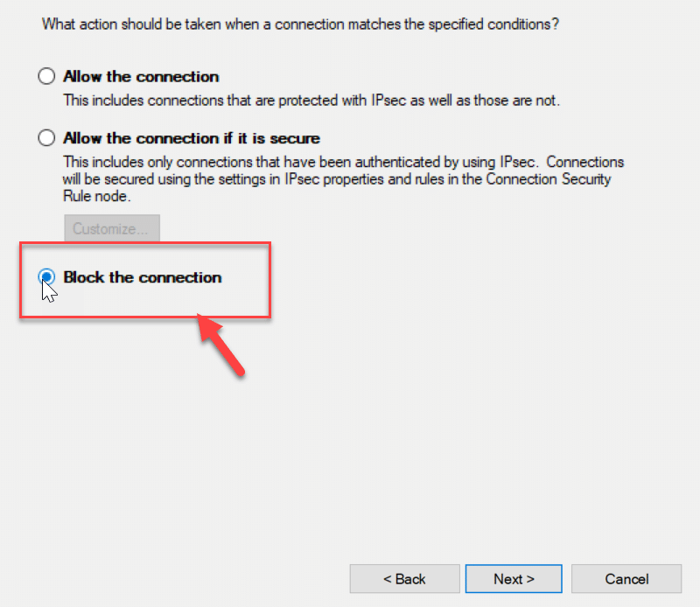Proceed by clicking Next >
This screenshot has height=607, width=700.
click(x=514, y=579)
